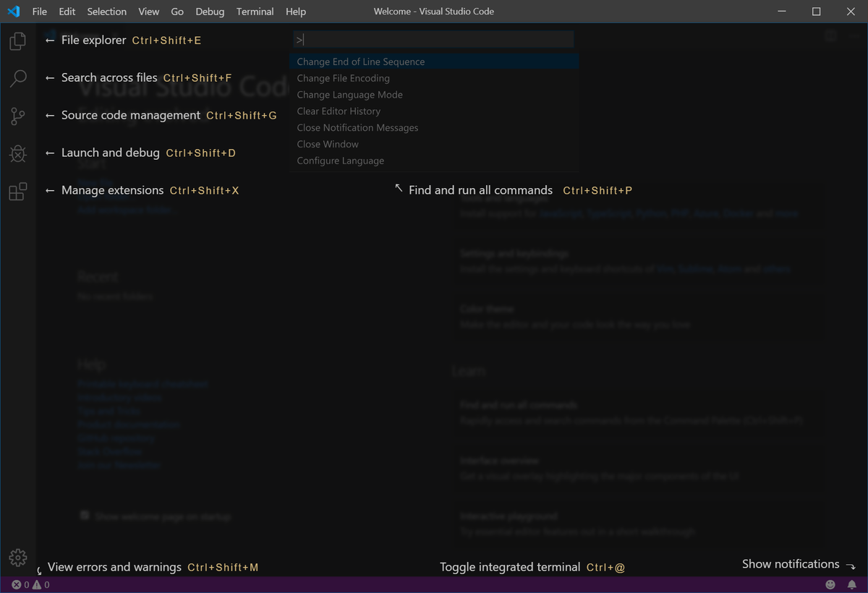
Task: Select Close Notification Messages command
Action: tap(434, 129)
